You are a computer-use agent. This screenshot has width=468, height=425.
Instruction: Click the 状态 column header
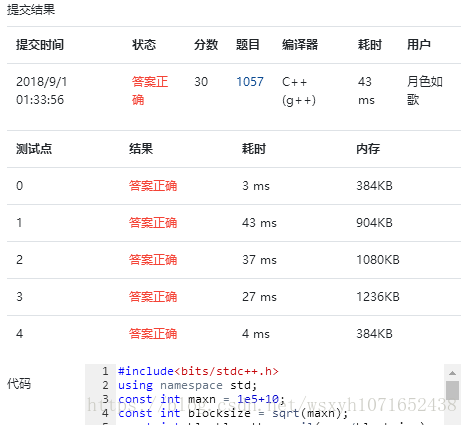(x=144, y=45)
